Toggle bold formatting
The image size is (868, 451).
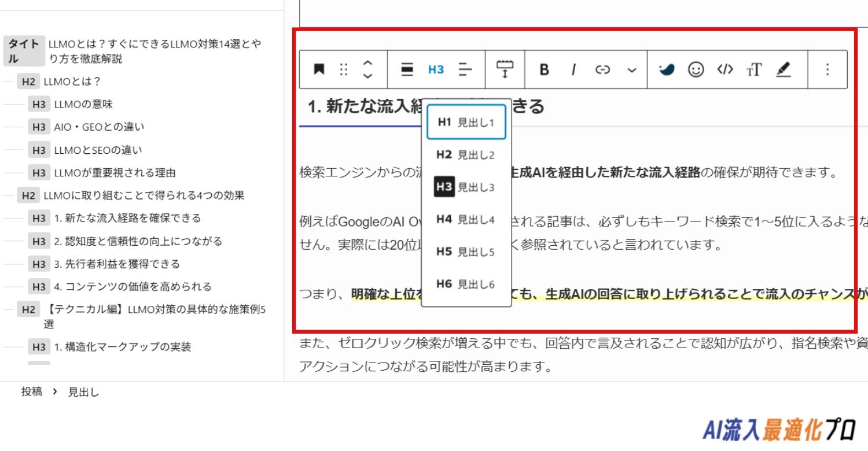point(544,69)
